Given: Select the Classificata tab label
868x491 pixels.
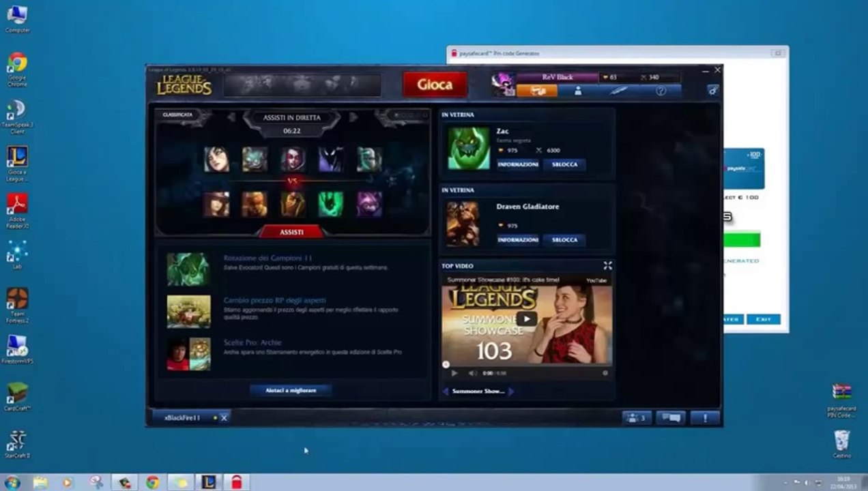Looking at the screenshot, I should tap(177, 115).
